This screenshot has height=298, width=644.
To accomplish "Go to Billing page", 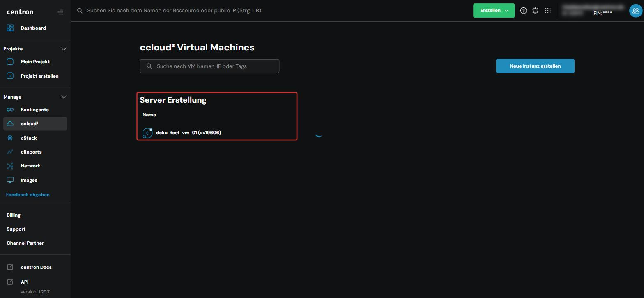I will [14, 215].
